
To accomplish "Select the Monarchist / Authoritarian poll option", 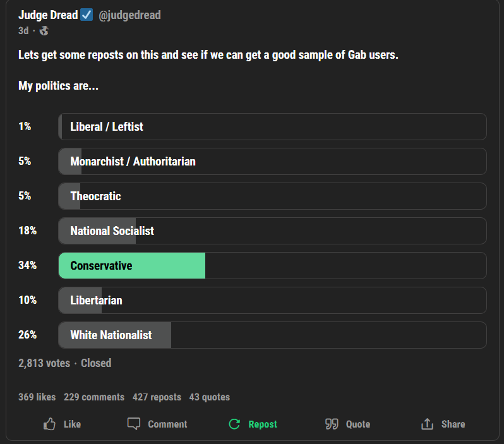I will 272,162.
